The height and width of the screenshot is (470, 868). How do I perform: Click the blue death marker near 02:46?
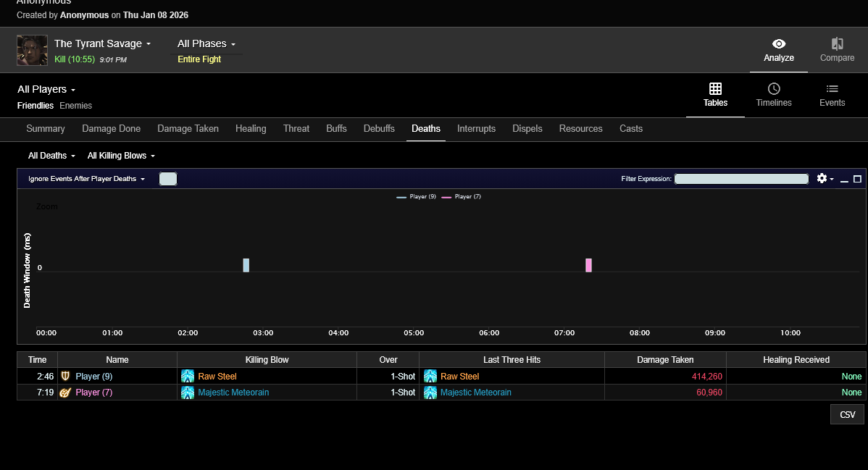tap(246, 265)
